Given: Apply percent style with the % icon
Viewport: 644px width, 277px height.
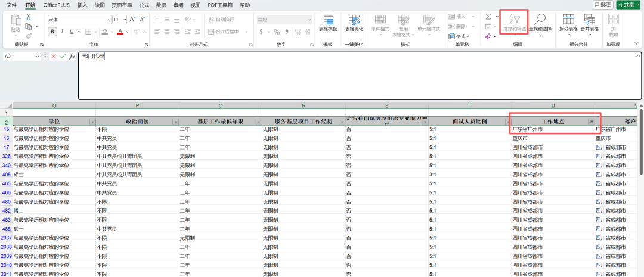Looking at the screenshot, I should click(x=277, y=32).
